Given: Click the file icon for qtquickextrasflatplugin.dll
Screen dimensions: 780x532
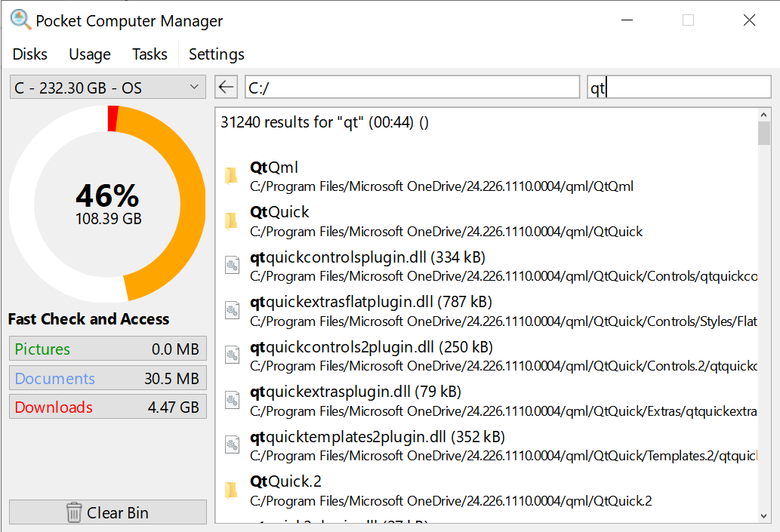Looking at the screenshot, I should (233, 310).
